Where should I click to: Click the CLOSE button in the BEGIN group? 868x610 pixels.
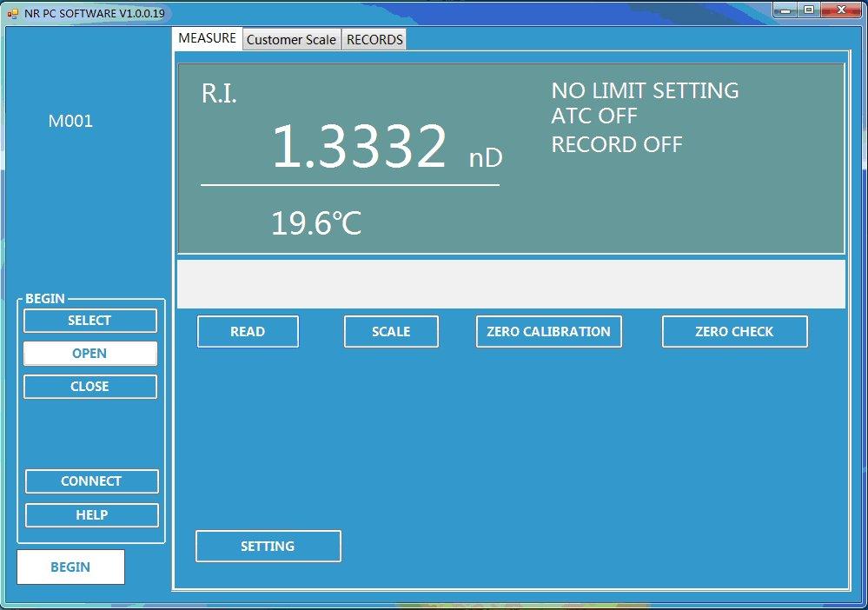[x=89, y=387]
